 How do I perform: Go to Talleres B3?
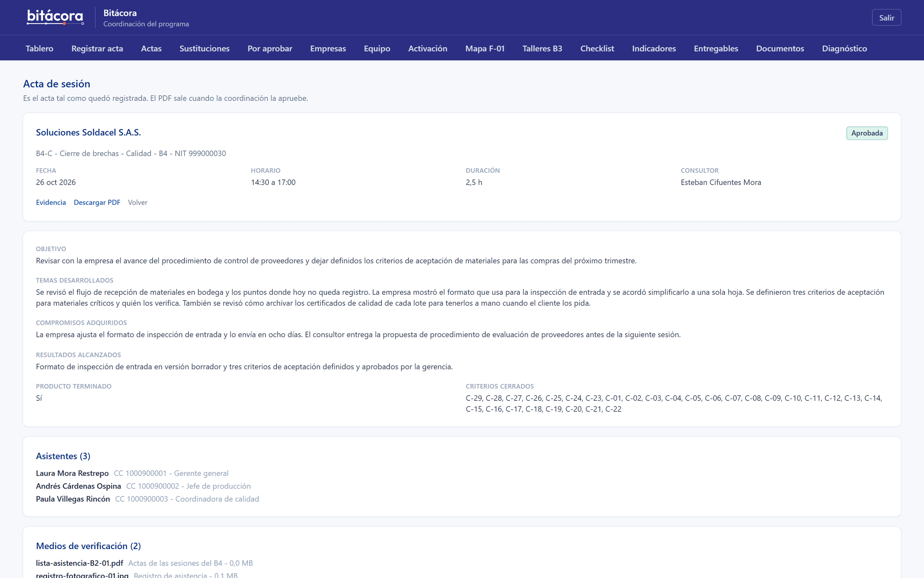[x=542, y=48]
